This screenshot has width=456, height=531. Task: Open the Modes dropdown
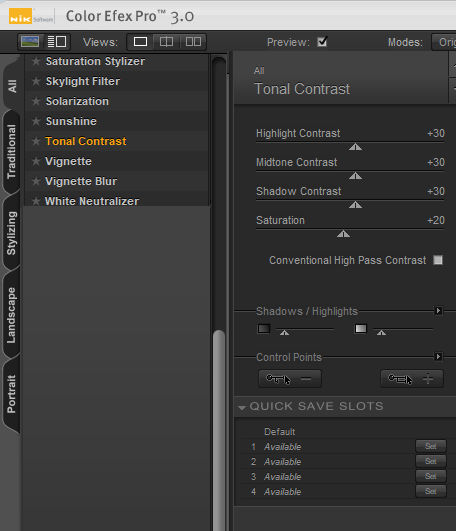tap(444, 42)
